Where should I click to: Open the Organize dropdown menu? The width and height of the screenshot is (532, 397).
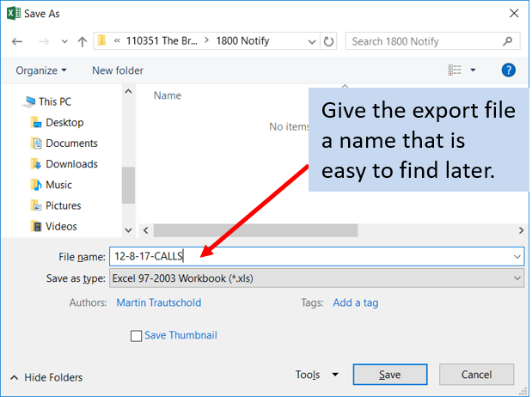(40, 70)
